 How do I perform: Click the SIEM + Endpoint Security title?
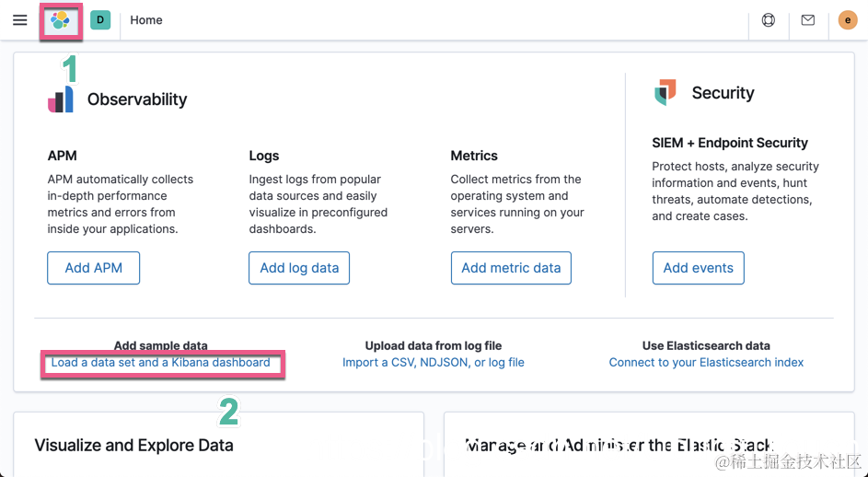pyautogui.click(x=730, y=143)
